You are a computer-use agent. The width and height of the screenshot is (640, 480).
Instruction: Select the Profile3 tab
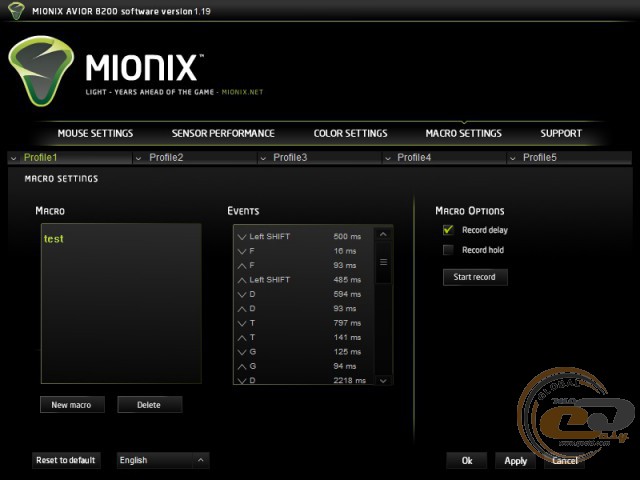click(x=320, y=158)
